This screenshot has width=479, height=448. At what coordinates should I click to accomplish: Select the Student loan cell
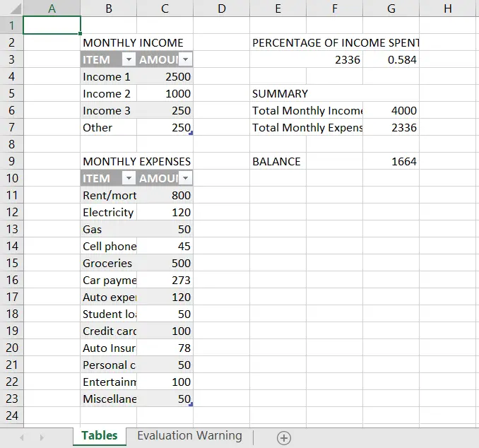(109, 314)
